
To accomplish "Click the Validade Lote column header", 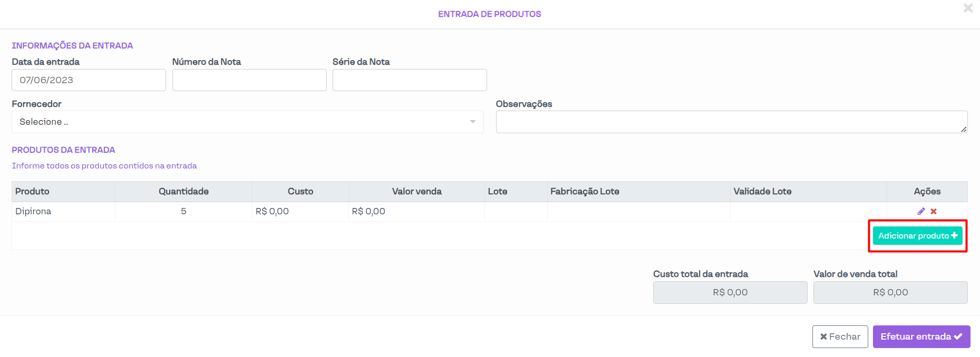I will [762, 191].
